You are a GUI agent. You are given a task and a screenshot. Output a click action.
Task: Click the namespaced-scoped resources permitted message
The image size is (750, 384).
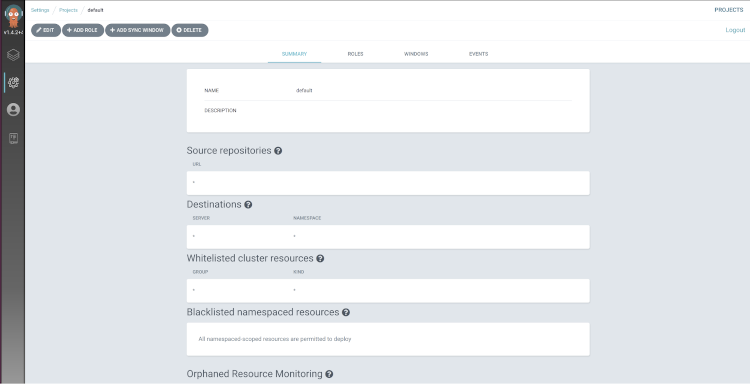coord(275,339)
